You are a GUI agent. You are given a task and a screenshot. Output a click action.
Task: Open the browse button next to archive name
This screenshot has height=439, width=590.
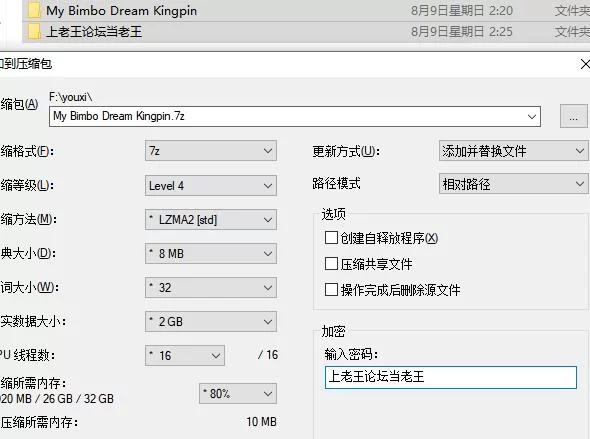[573, 117]
